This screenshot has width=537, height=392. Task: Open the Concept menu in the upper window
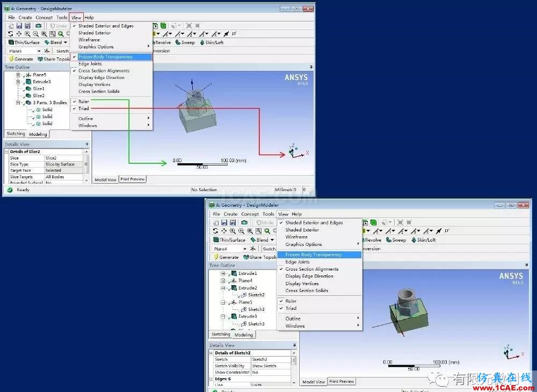tap(44, 18)
